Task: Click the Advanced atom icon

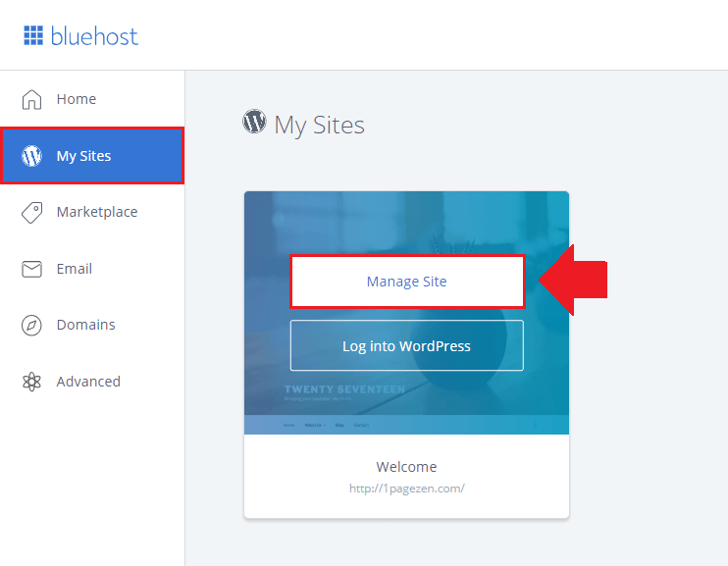Action: click(x=31, y=382)
